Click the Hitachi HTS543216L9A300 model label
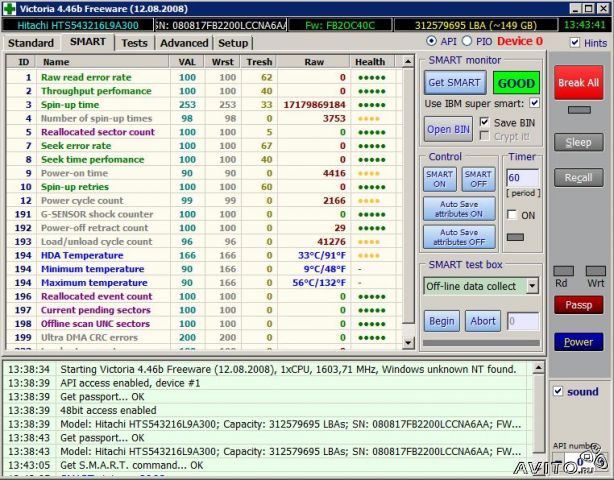 pos(78,25)
